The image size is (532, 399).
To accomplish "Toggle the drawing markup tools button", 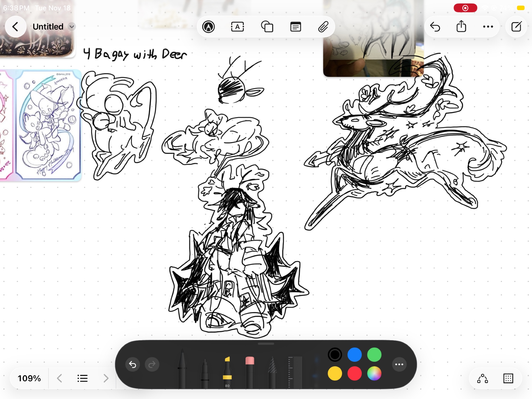I will pyautogui.click(x=209, y=27).
